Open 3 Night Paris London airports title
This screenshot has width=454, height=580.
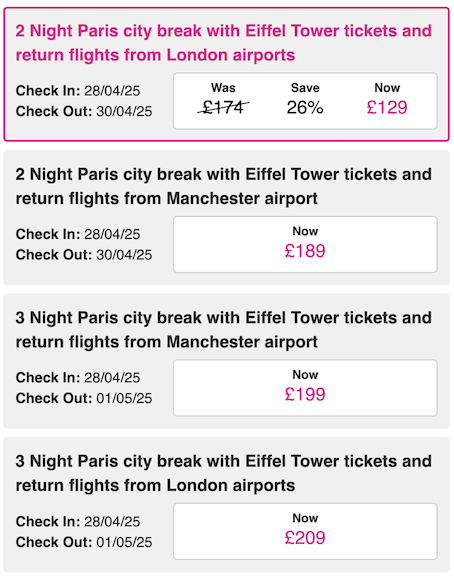pos(223,473)
